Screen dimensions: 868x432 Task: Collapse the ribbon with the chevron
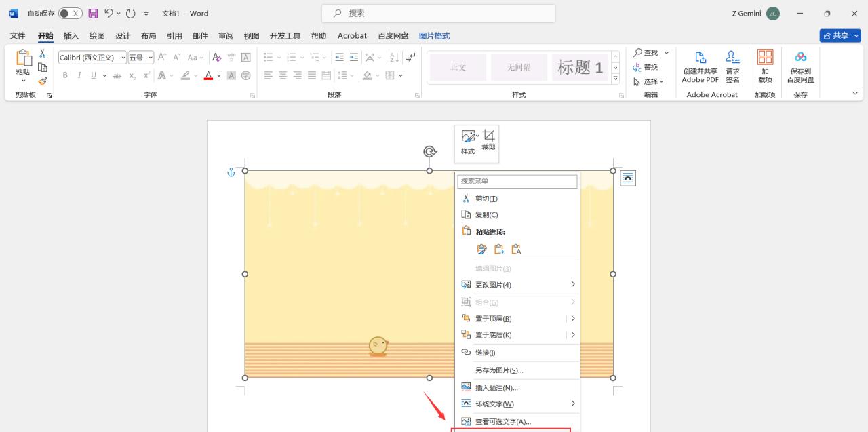(x=854, y=94)
